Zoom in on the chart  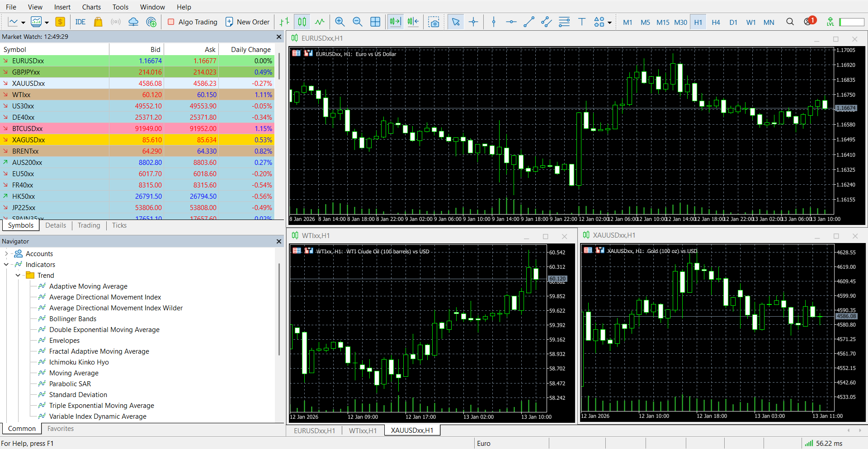click(x=340, y=22)
